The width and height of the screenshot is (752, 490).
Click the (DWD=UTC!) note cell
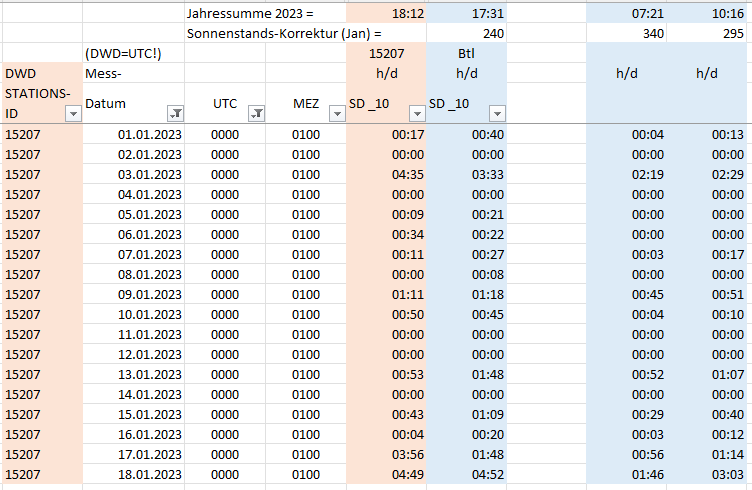click(x=134, y=53)
